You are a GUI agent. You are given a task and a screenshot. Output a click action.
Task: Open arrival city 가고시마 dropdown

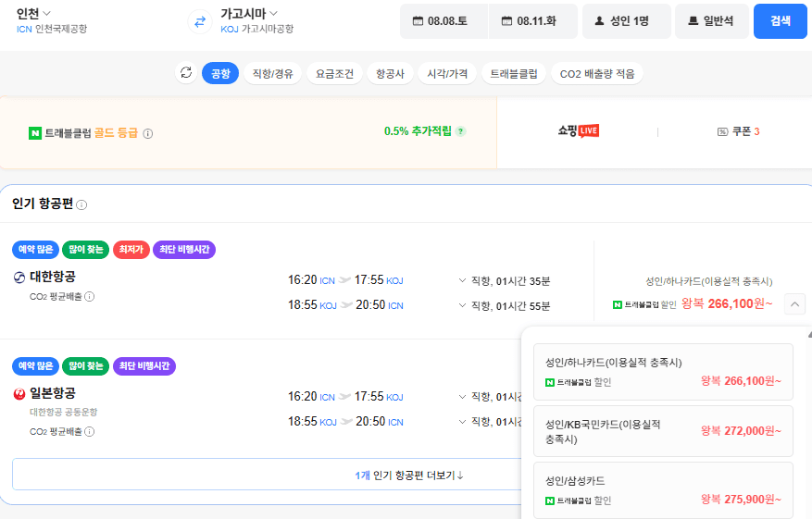(249, 13)
